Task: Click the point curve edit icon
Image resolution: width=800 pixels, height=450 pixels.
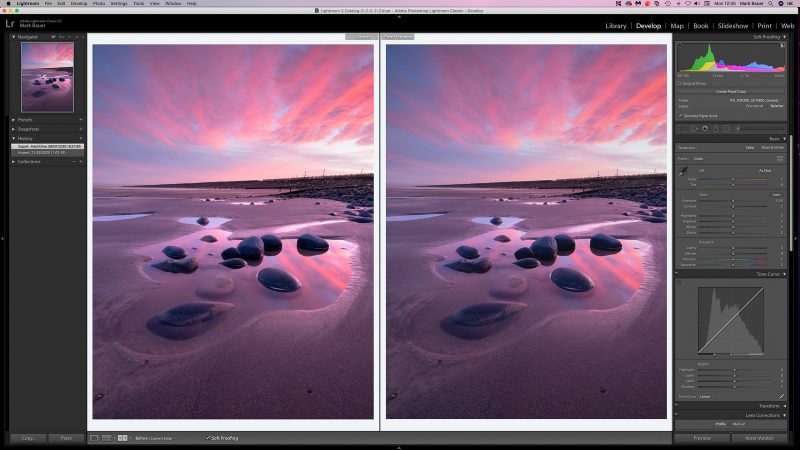Action: click(x=780, y=395)
